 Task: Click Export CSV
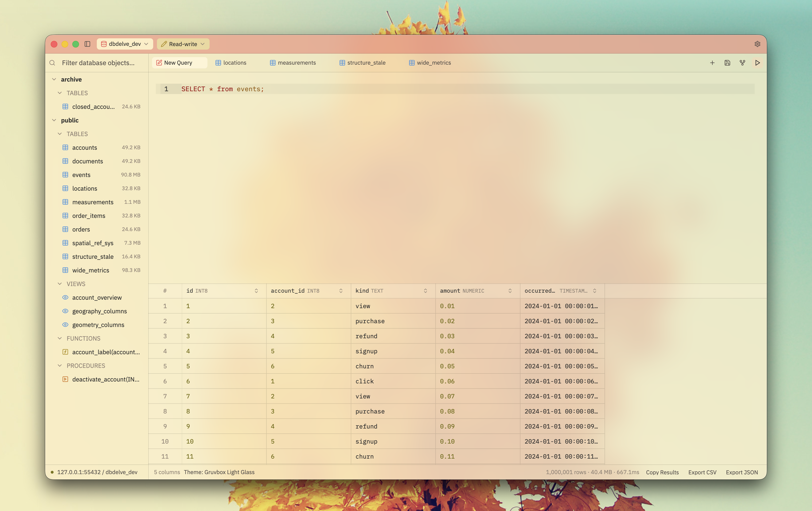click(x=703, y=472)
